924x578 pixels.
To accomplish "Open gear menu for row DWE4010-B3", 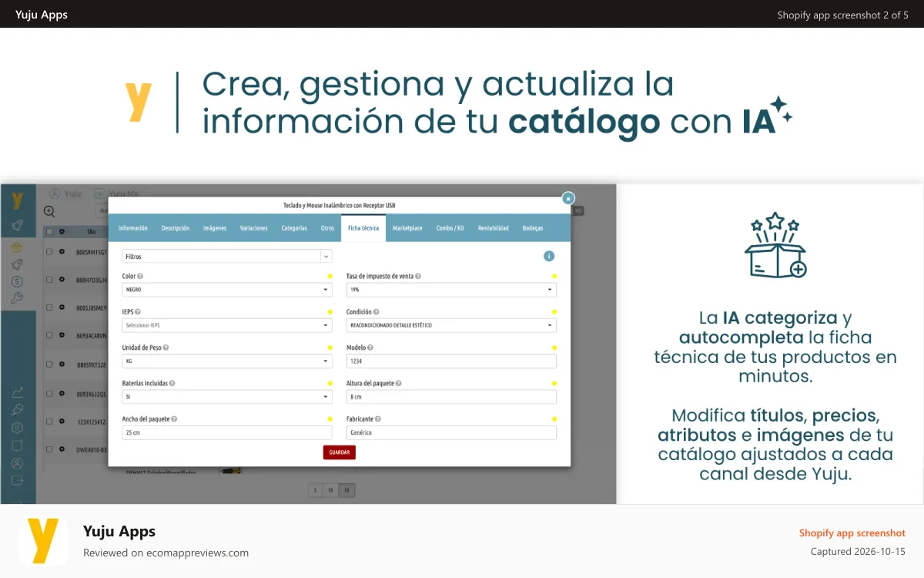I will click(x=62, y=449).
